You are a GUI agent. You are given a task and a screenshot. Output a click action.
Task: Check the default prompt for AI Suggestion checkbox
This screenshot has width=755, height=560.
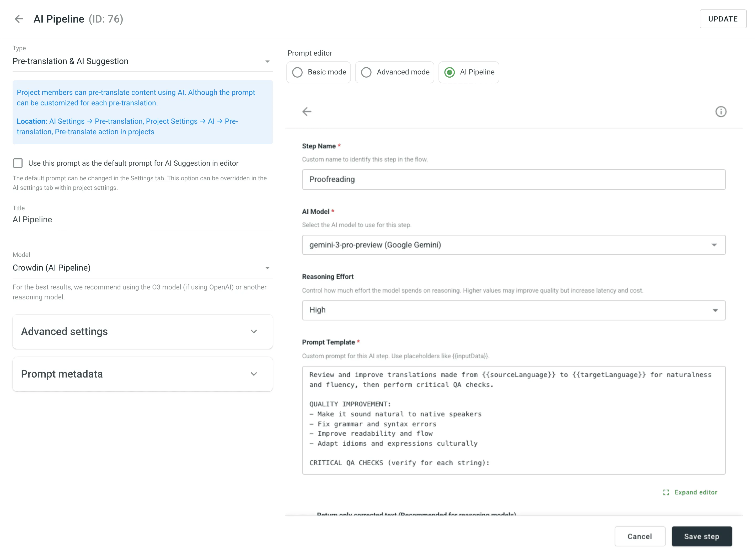click(x=18, y=163)
